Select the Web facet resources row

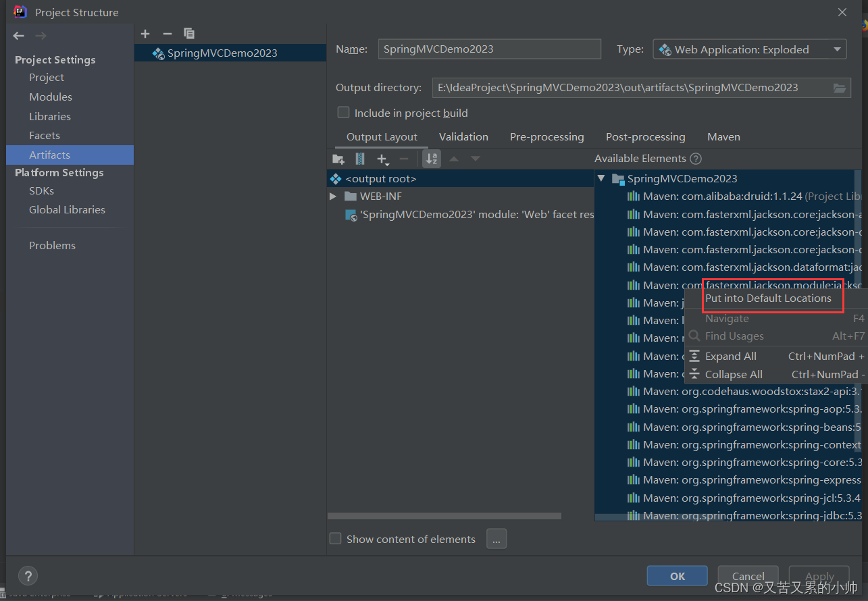[x=461, y=215]
